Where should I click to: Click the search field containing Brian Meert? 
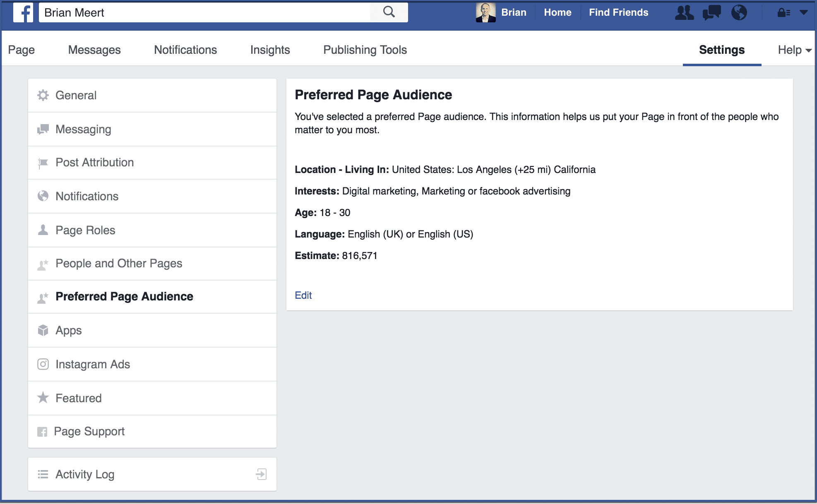(x=204, y=12)
